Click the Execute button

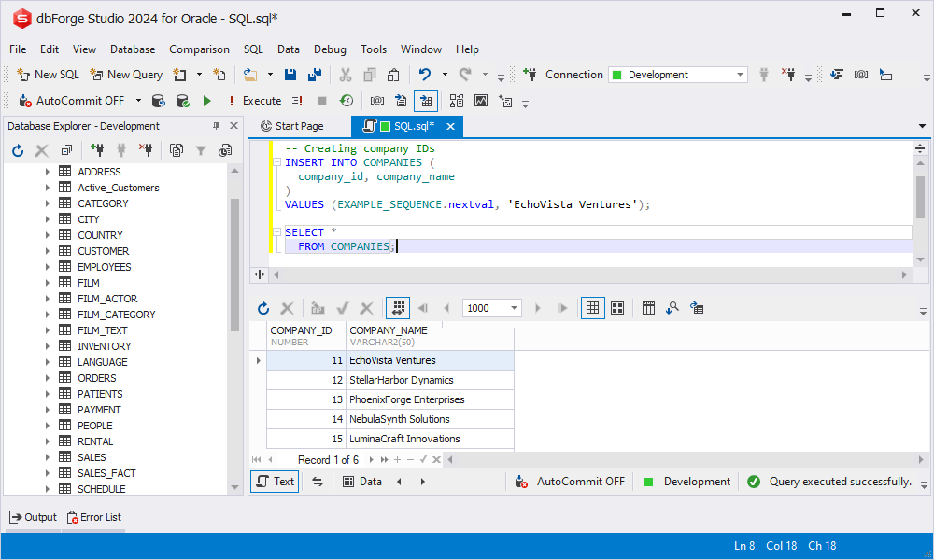[256, 101]
